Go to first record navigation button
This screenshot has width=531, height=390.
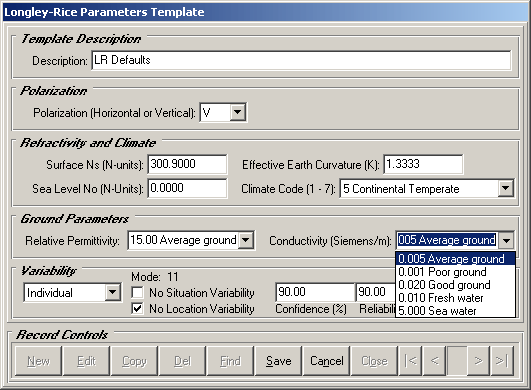pos(410,361)
